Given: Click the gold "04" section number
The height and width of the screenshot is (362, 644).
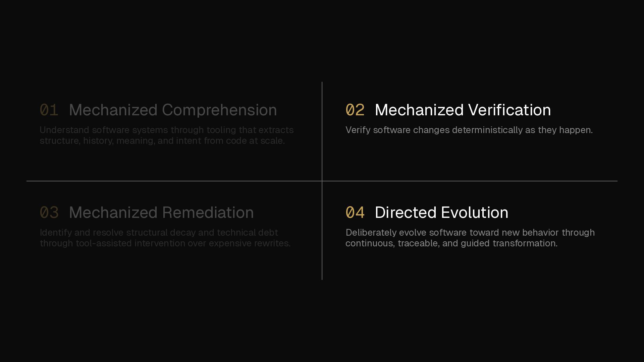Looking at the screenshot, I should click(x=355, y=213).
